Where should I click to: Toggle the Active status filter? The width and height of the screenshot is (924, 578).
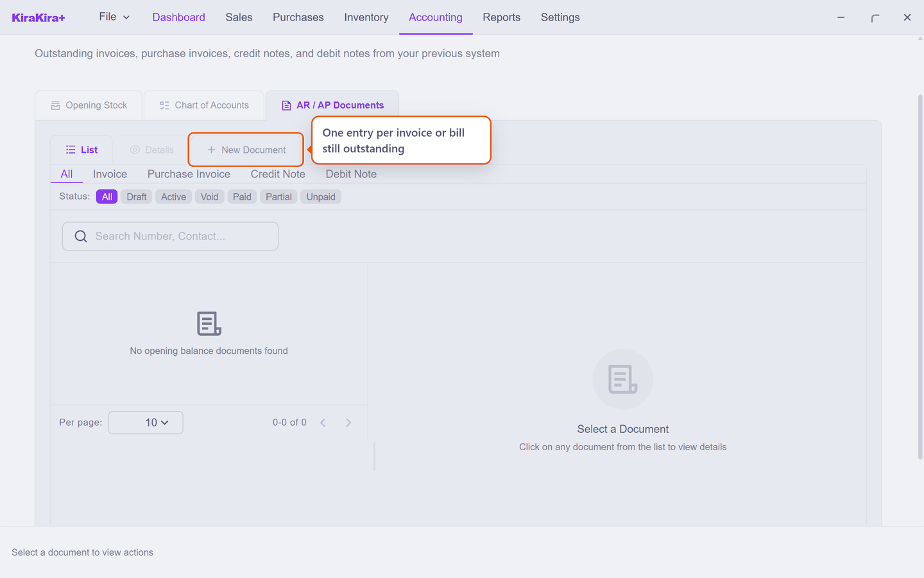173,197
